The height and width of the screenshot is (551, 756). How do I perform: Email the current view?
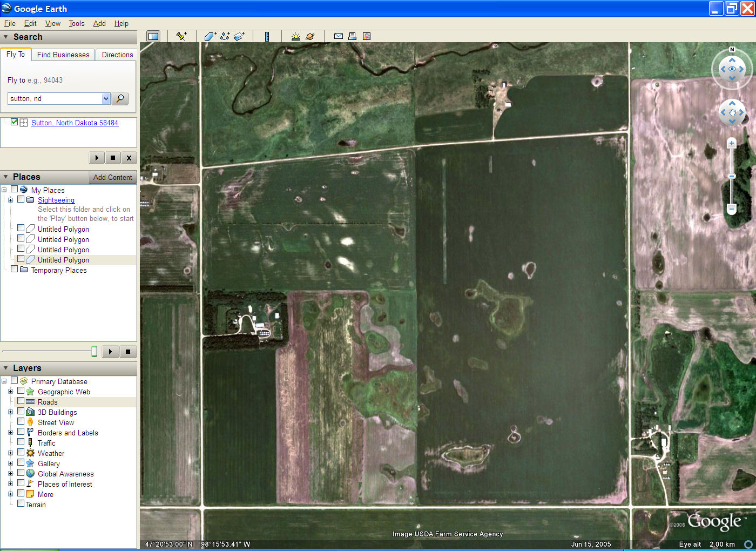(339, 36)
